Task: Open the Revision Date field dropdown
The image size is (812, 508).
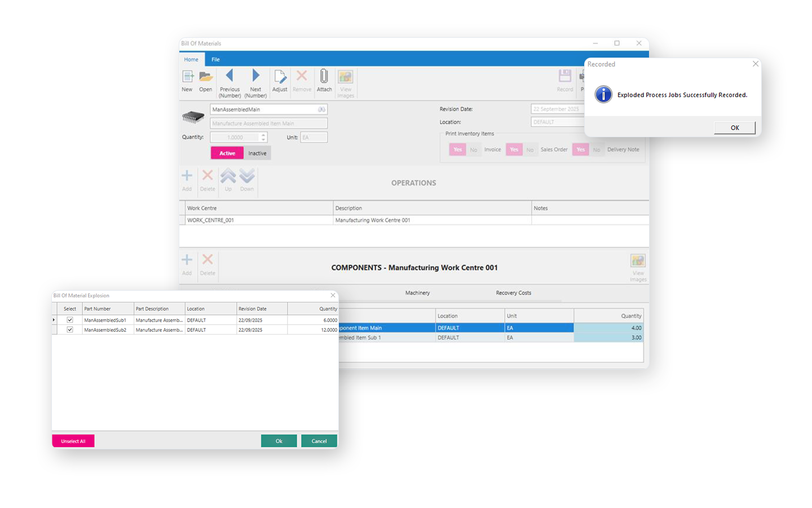Action: 557,109
